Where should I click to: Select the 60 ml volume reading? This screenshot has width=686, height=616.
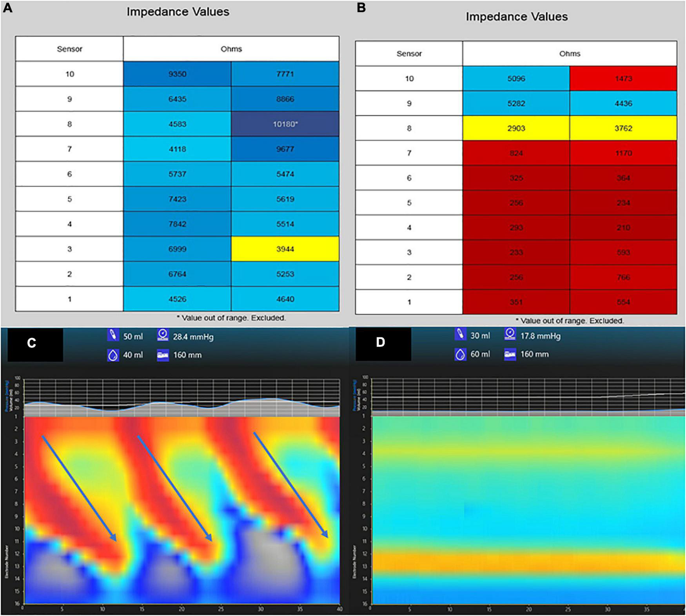(480, 354)
